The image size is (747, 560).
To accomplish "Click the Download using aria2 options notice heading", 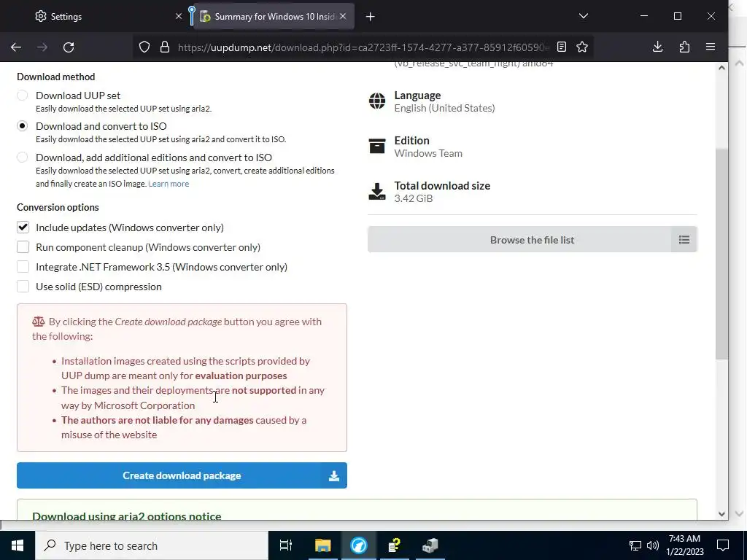I will coord(127,516).
